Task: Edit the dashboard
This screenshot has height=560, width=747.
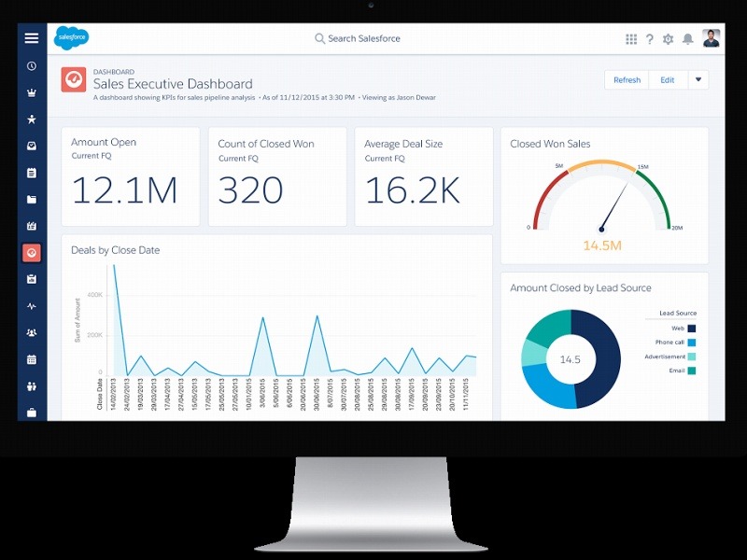Action: 667,80
